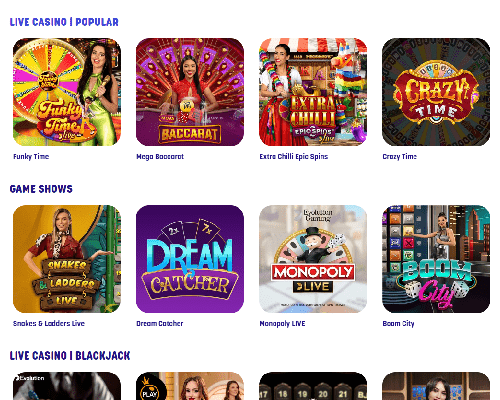500x400 pixels.
Task: Click the Boom City caption link
Action: pyautogui.click(x=398, y=324)
